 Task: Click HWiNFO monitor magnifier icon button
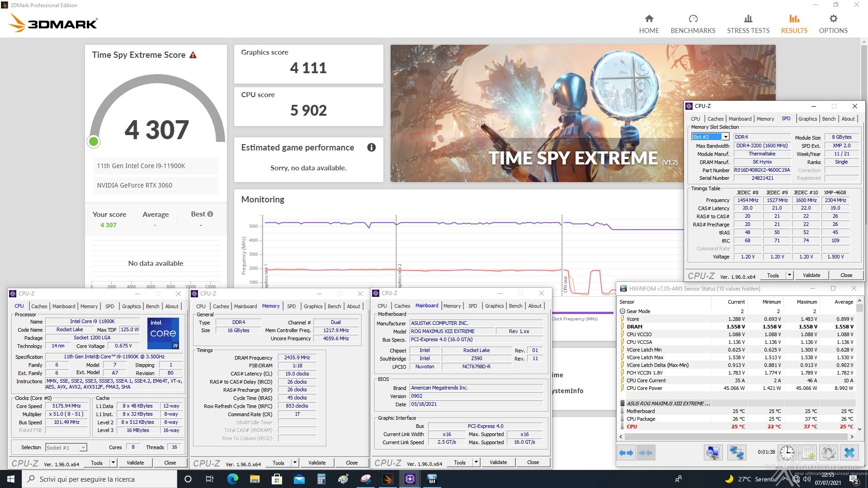[x=713, y=452]
